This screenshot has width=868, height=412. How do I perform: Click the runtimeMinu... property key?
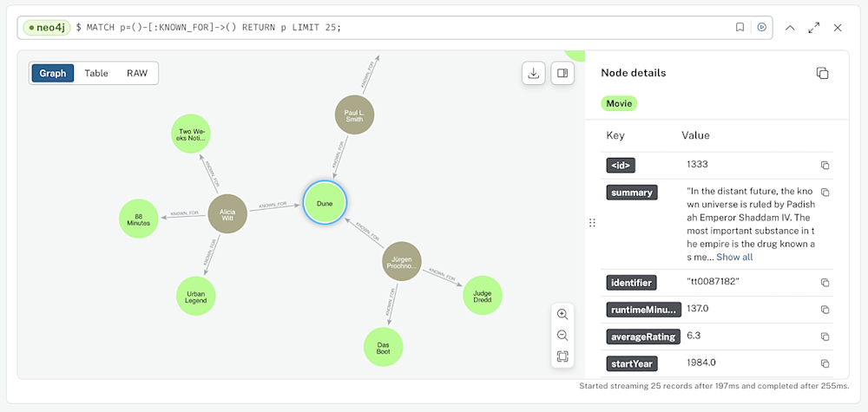(644, 310)
